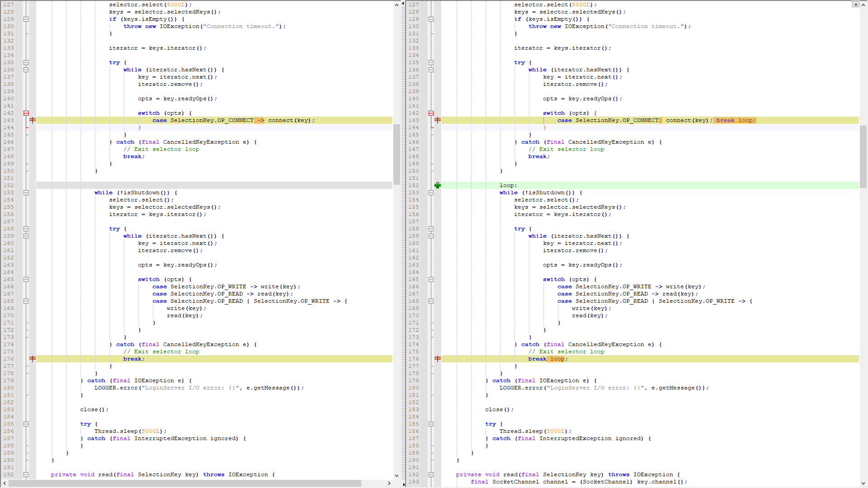Click the left pane vertical scrollbar down arrow
This screenshot has height=488, width=868.
pos(396,475)
